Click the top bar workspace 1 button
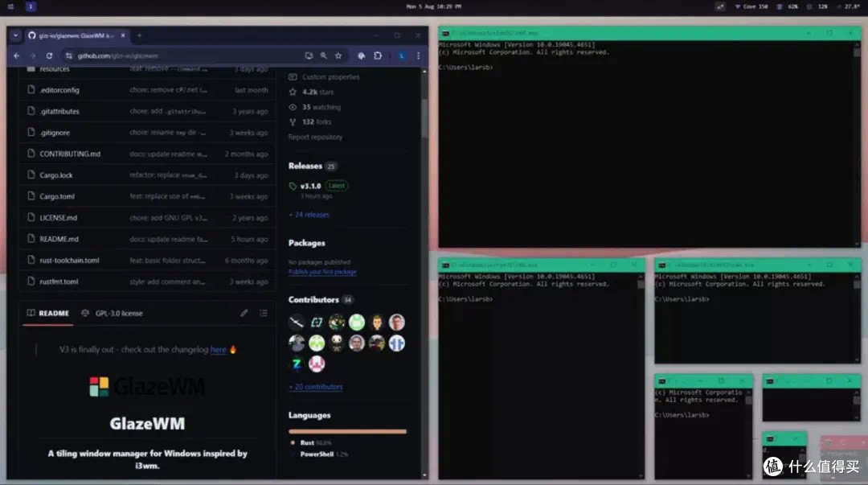 tap(31, 6)
